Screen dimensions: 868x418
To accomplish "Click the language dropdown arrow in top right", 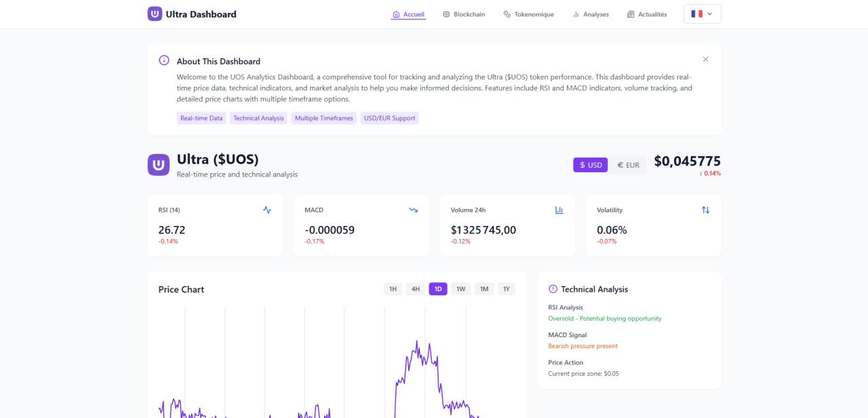I will pos(710,13).
